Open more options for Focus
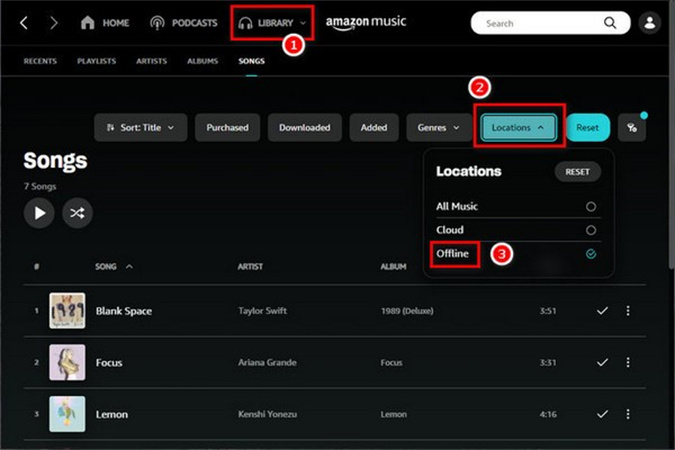Viewport: 675px width, 450px height. point(628,362)
